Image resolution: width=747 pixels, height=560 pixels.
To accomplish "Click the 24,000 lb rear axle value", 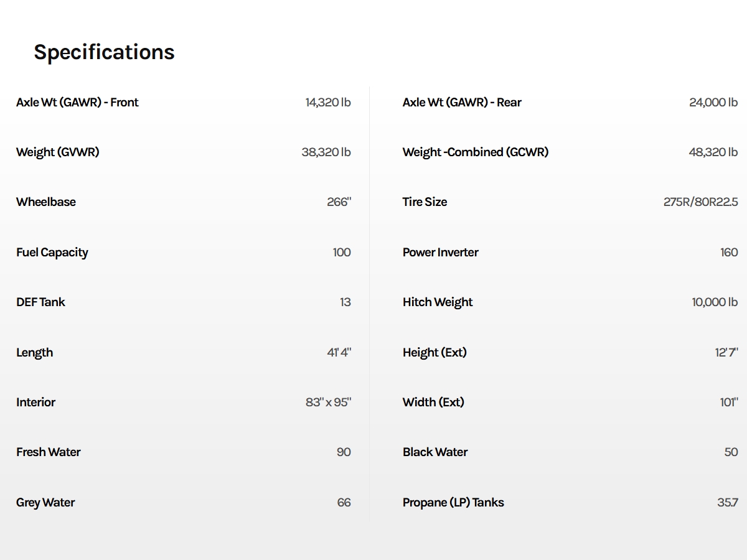I will (713, 103).
